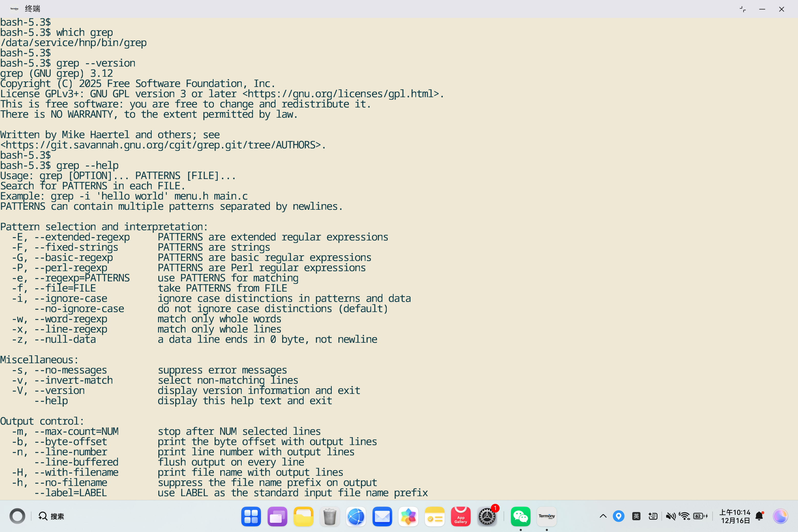
Task: Open the Trash bin in the dock
Action: click(329, 516)
